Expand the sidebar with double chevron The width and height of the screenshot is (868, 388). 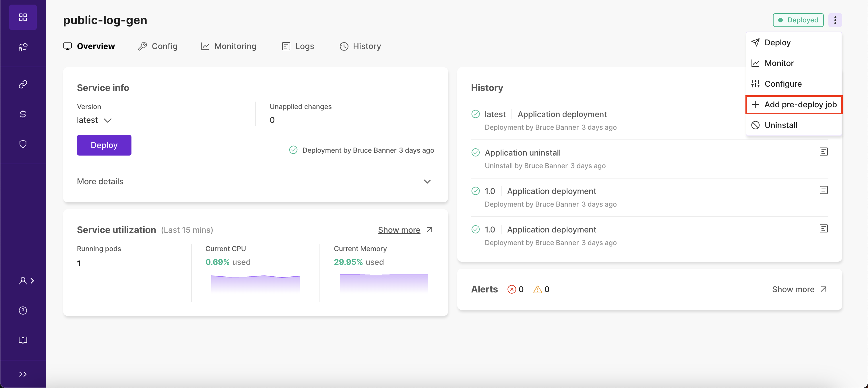click(x=23, y=374)
